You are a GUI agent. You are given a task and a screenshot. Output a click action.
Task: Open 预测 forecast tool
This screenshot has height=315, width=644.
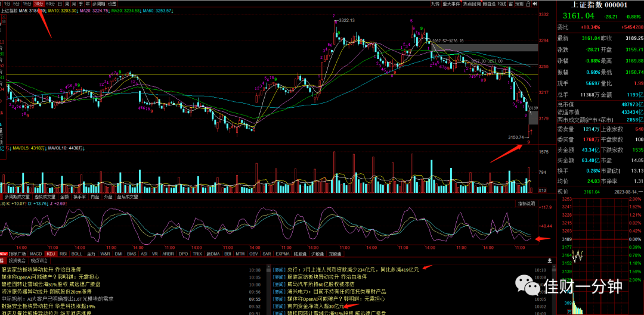pos(519,4)
